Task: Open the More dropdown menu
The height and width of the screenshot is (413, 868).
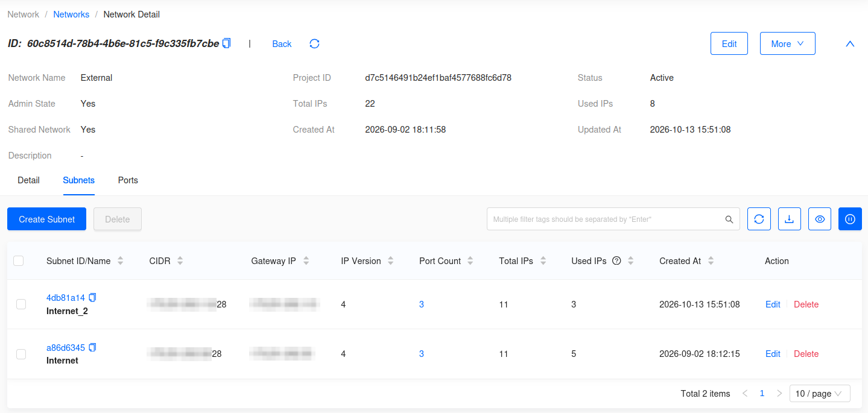Action: pyautogui.click(x=787, y=43)
